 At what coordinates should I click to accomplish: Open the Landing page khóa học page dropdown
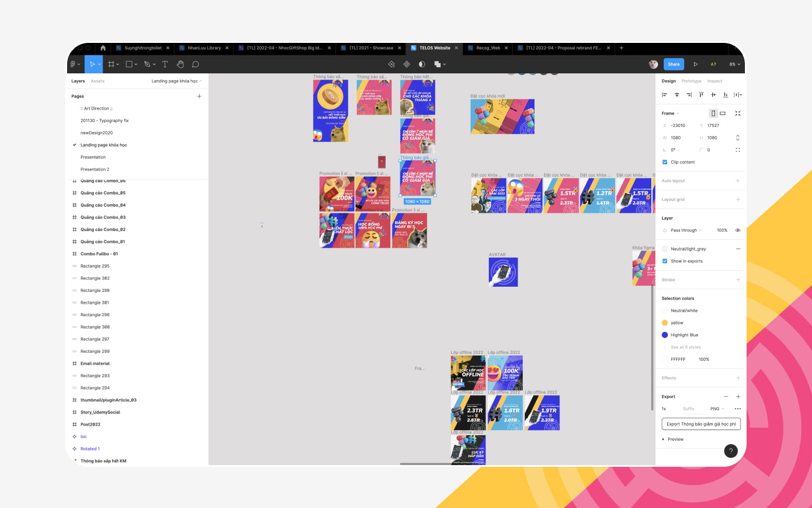tap(176, 81)
